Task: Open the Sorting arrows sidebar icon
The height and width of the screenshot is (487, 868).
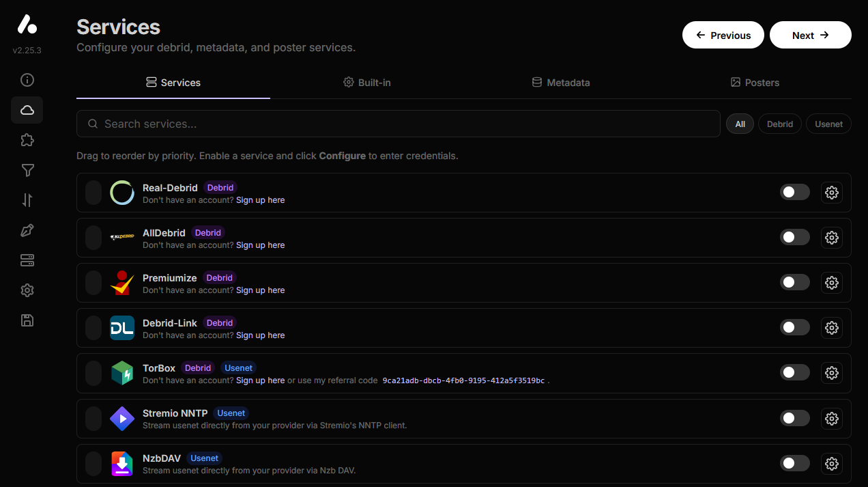Action: pyautogui.click(x=27, y=200)
